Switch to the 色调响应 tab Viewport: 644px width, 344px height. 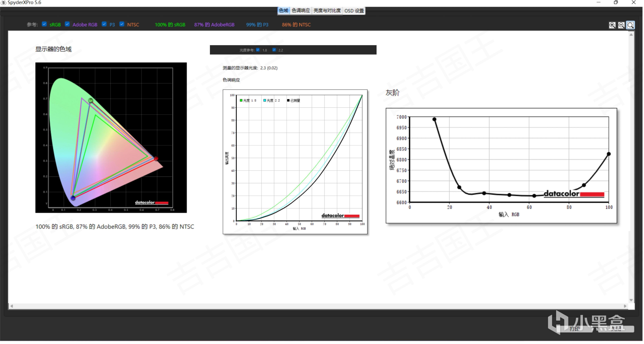[x=301, y=11]
